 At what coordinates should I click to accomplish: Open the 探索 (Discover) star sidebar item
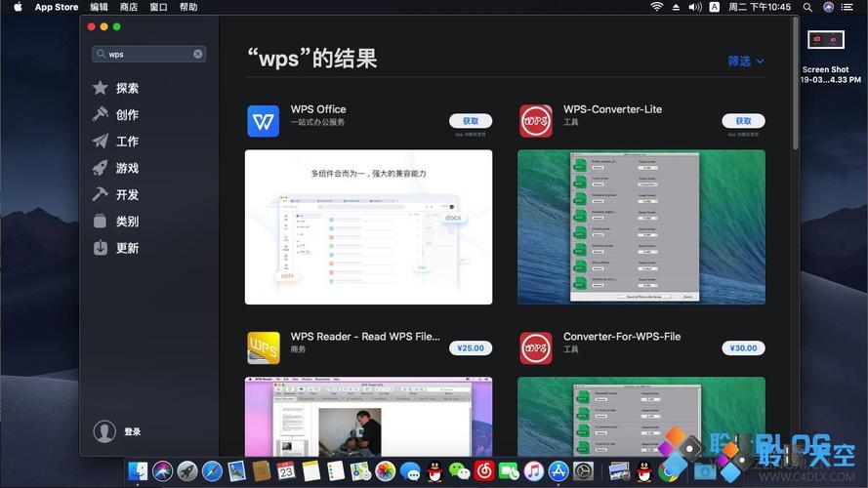click(x=115, y=88)
